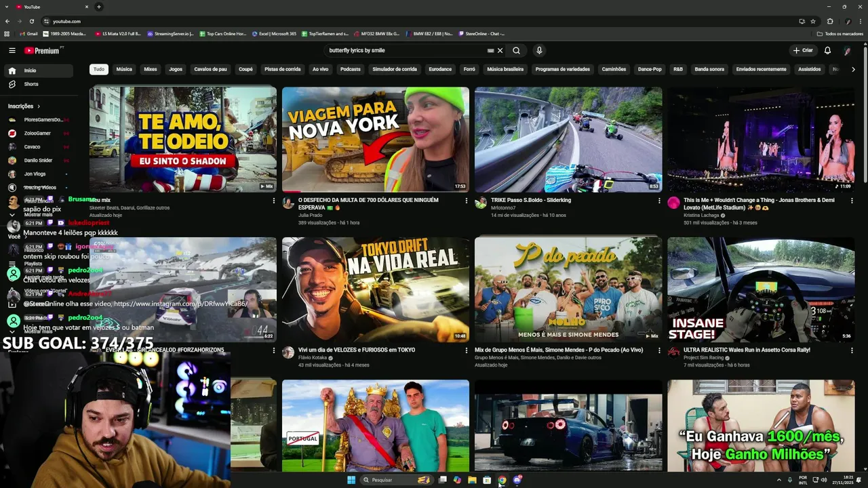The width and height of the screenshot is (868, 488).
Task: Open Microsoft Store from taskbar
Action: coord(487,480)
